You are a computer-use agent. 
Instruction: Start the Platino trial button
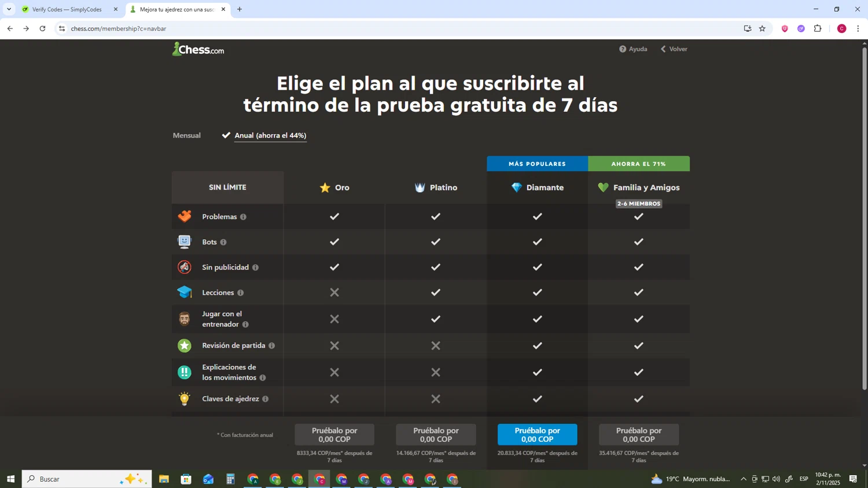coord(436,435)
